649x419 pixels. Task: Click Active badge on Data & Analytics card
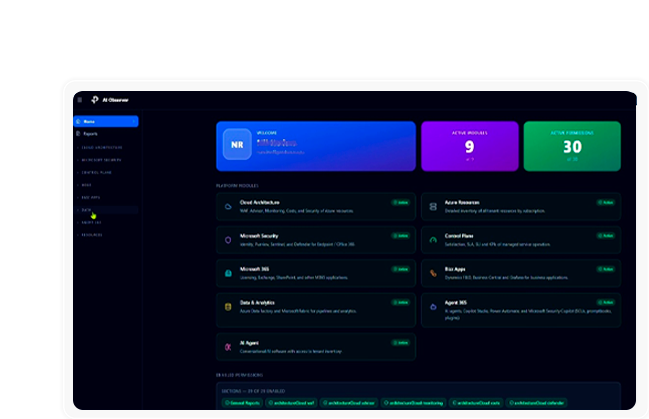pos(401,302)
